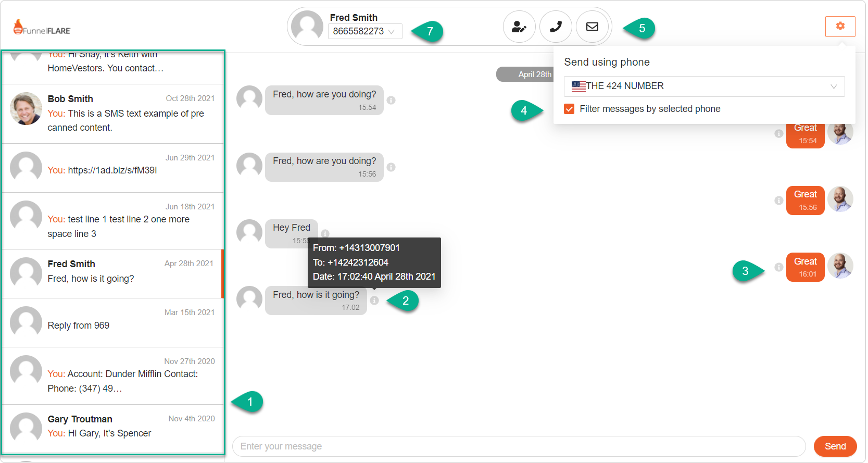
Task: Open Bob Smith conversation
Action: click(112, 114)
